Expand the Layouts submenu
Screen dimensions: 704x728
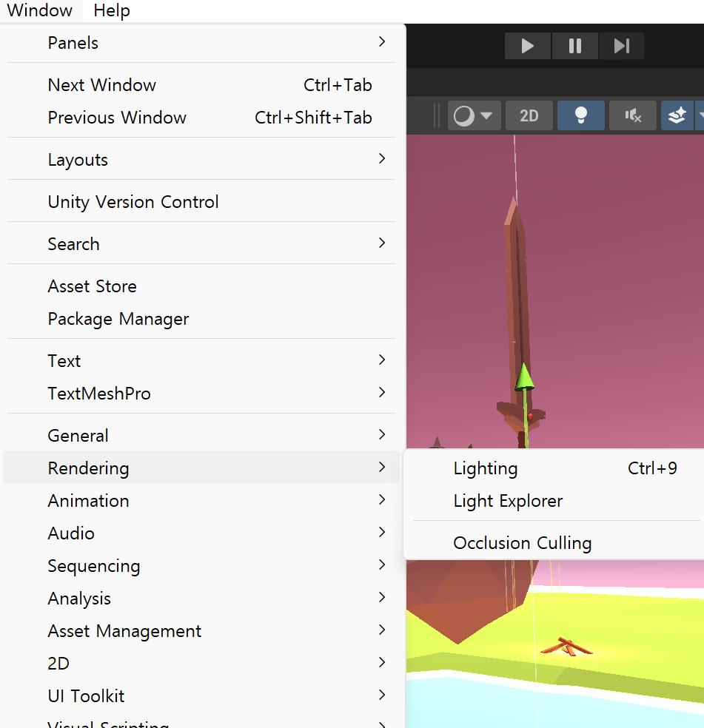tap(201, 160)
